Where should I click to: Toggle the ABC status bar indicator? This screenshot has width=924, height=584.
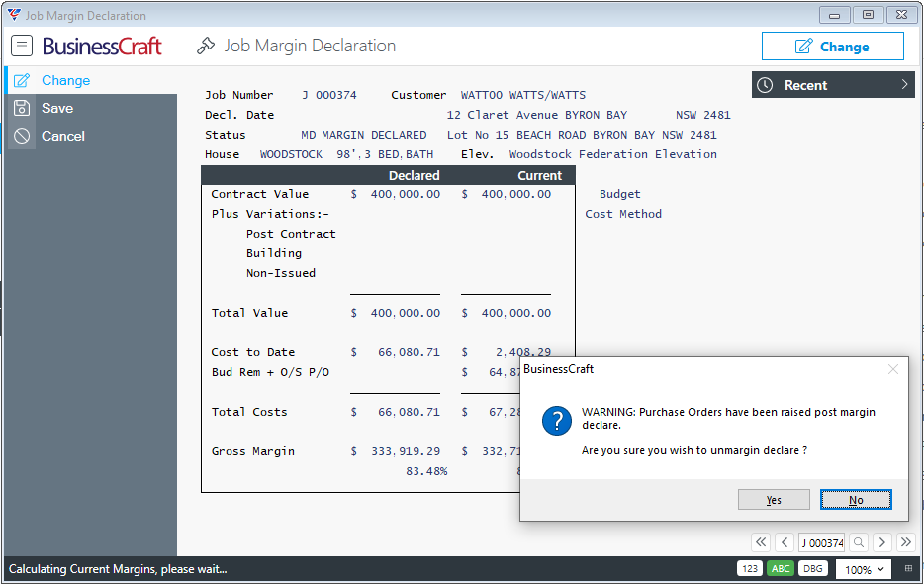(x=781, y=569)
